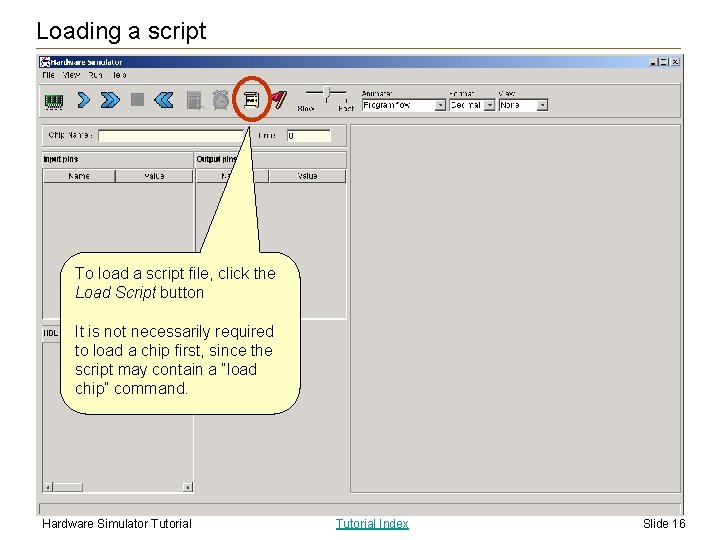Click the HDL panel horizontal scrollbar thumb
The image size is (720, 540).
68,487
